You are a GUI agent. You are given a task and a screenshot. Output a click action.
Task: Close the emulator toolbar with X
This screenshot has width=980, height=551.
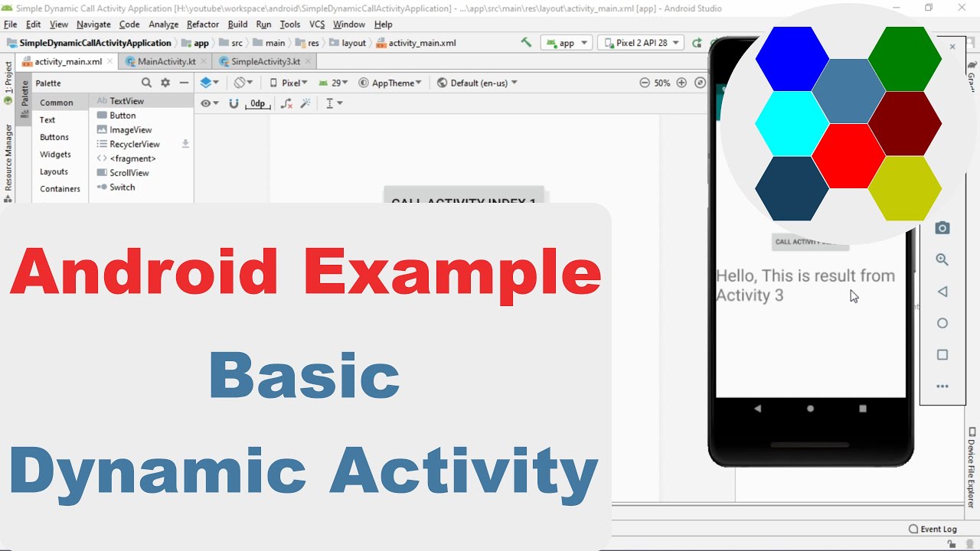(952, 47)
